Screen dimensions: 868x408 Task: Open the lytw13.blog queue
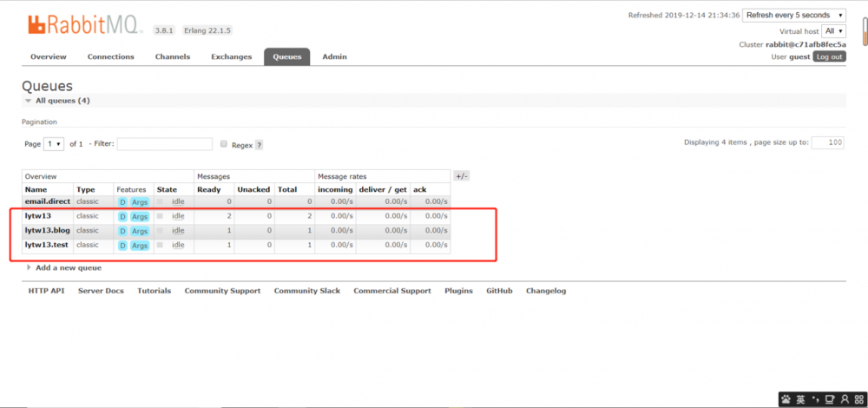[47, 230]
